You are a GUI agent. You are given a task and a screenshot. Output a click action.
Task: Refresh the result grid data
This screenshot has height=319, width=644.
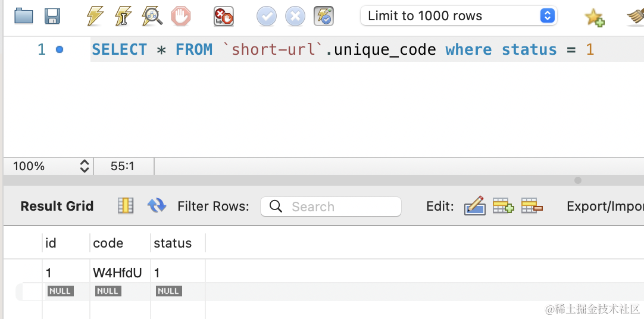[157, 206]
